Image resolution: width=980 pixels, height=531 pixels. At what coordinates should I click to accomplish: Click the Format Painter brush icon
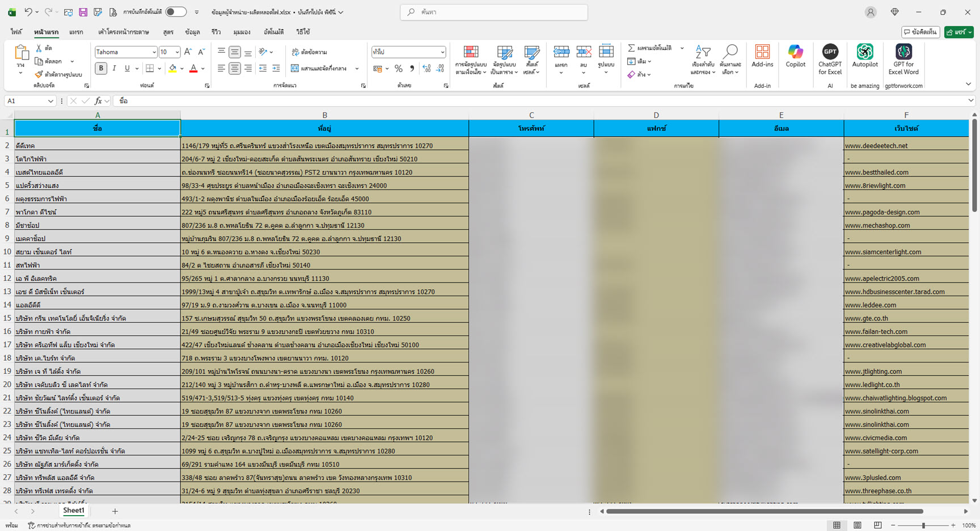coord(39,74)
